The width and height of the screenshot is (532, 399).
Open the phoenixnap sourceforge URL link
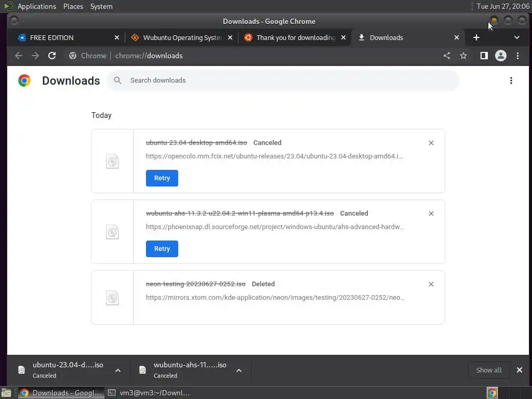coord(275,227)
